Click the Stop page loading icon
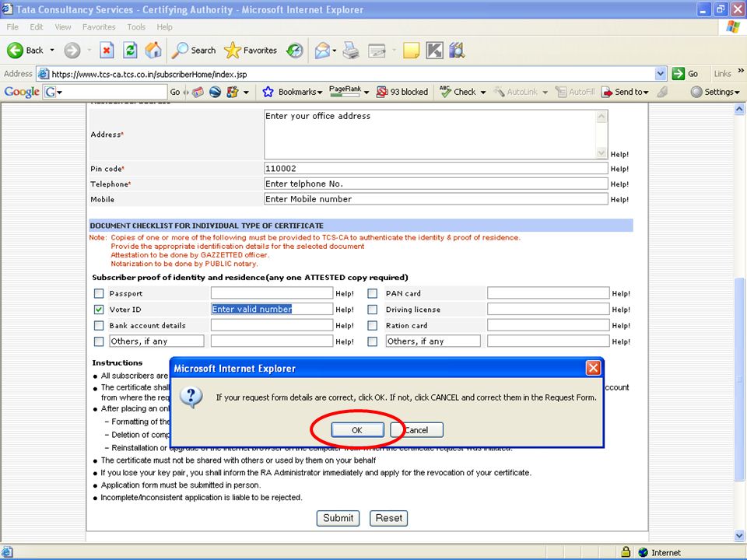 (x=107, y=50)
